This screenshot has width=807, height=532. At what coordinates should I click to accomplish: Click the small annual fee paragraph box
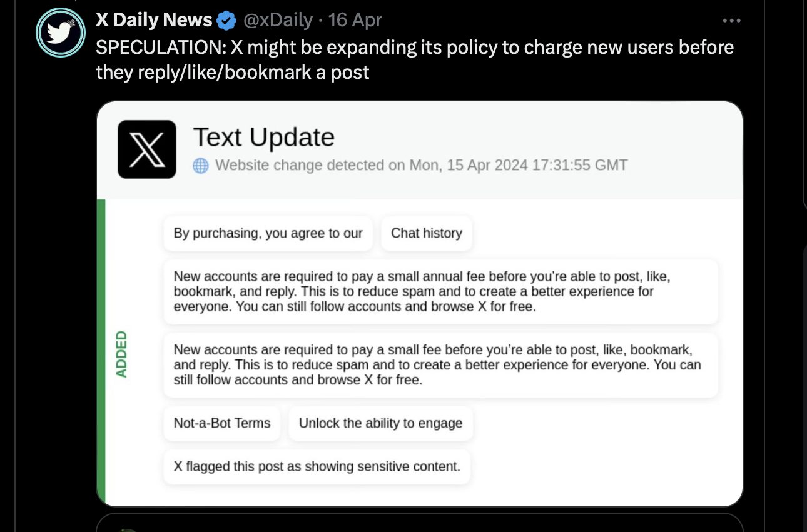point(441,291)
